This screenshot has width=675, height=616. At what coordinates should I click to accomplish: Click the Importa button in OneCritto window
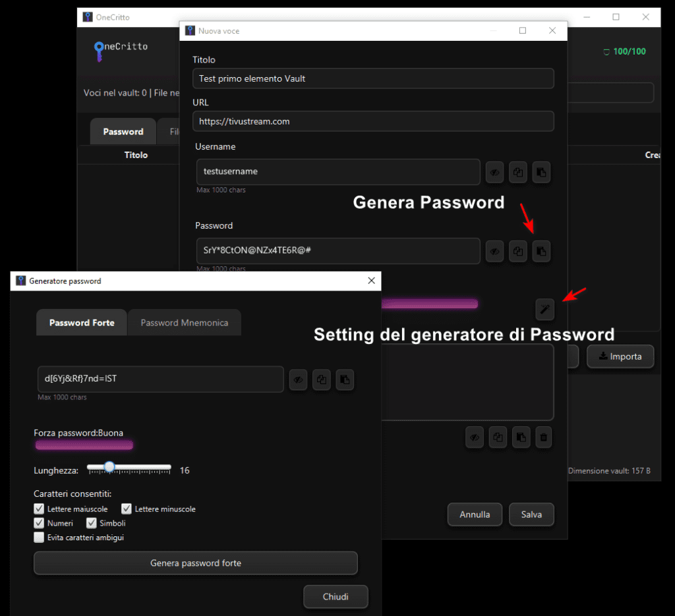(x=620, y=356)
